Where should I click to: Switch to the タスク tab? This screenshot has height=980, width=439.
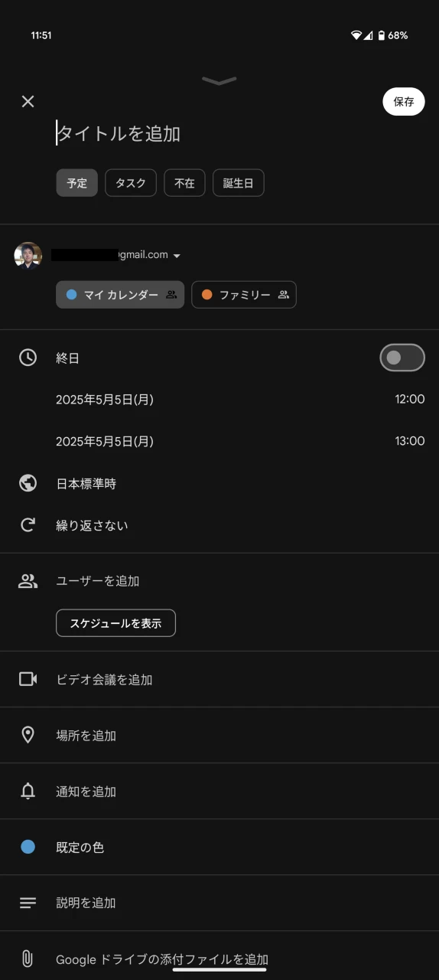pos(131,183)
